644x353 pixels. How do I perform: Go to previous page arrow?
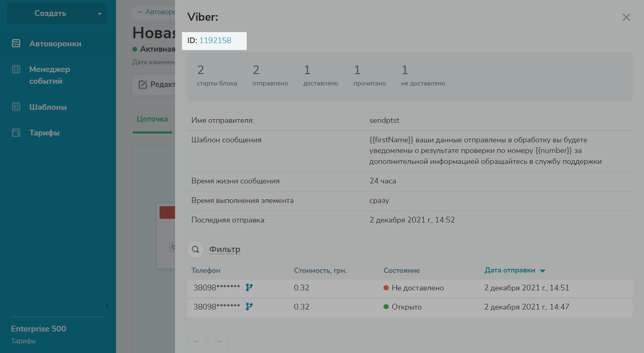pyautogui.click(x=197, y=342)
